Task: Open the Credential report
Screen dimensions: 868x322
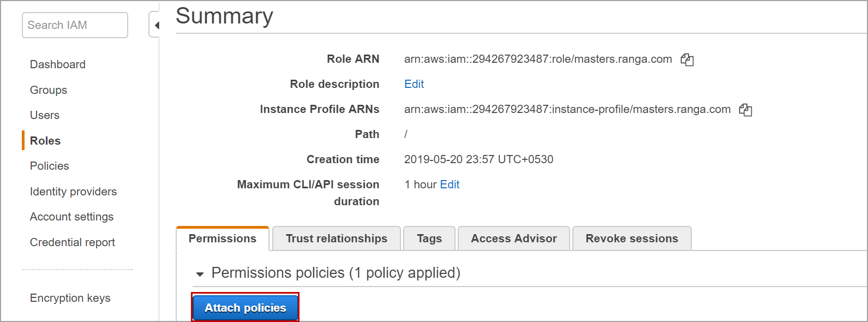Action: 73,242
